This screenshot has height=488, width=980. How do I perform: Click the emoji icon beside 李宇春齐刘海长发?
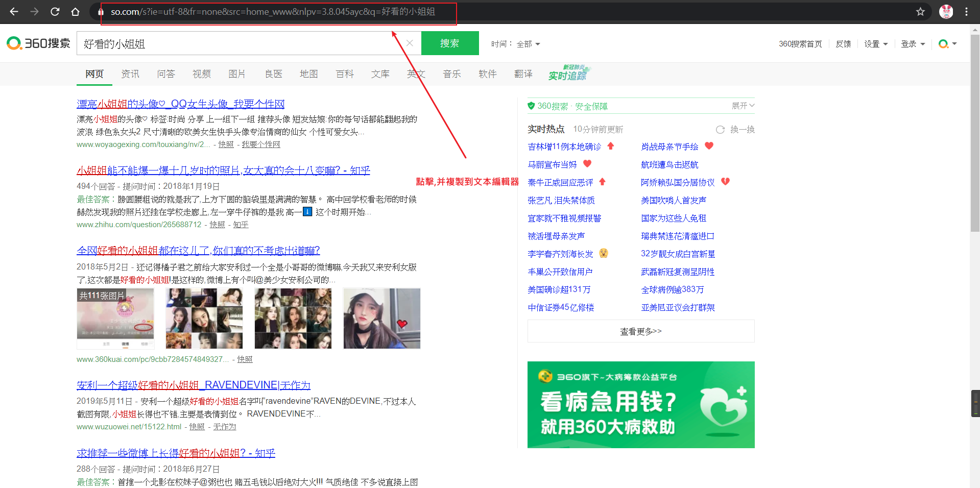click(604, 253)
